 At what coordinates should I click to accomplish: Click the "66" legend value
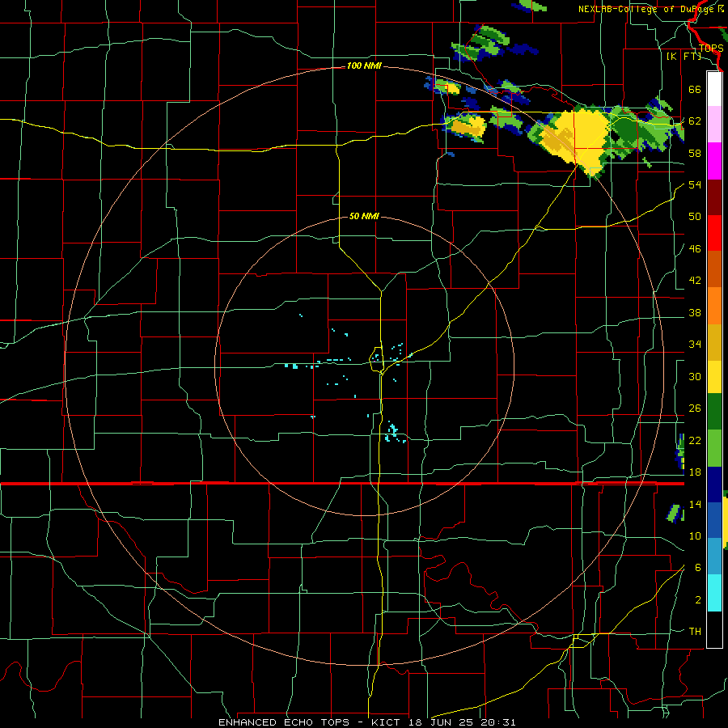click(x=695, y=90)
